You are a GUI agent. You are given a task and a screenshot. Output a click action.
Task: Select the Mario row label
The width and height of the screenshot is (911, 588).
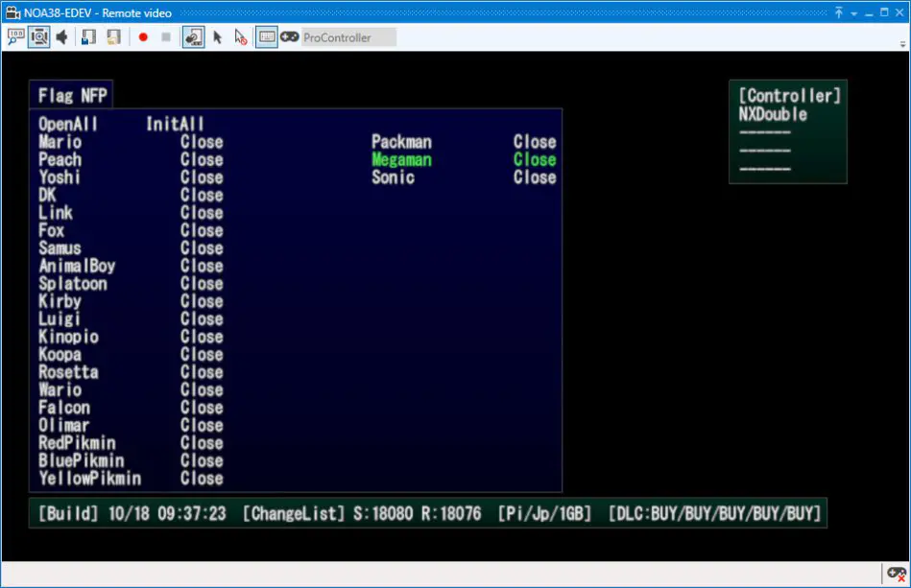(60, 142)
